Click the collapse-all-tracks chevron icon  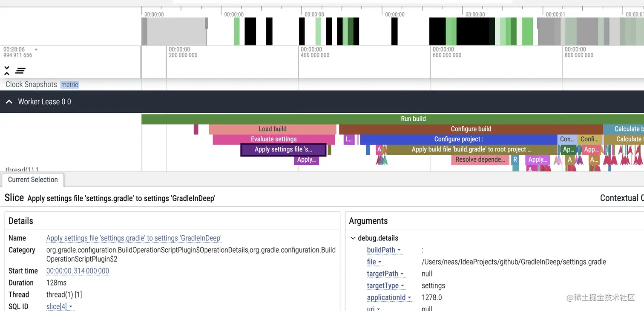(x=6, y=71)
